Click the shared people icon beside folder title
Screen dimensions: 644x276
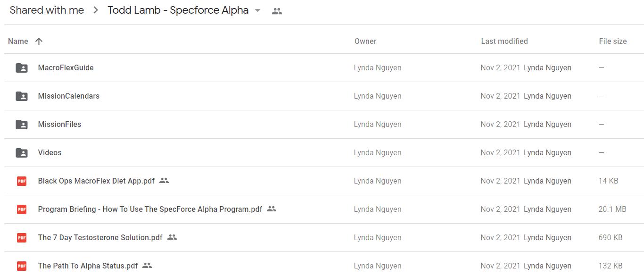coord(277,11)
